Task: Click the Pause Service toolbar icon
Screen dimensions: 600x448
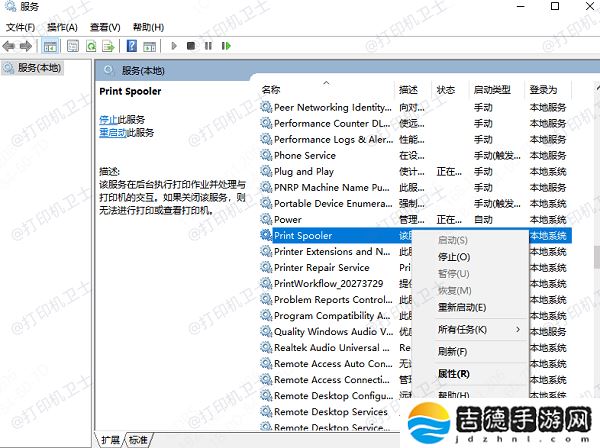Action: coord(208,46)
